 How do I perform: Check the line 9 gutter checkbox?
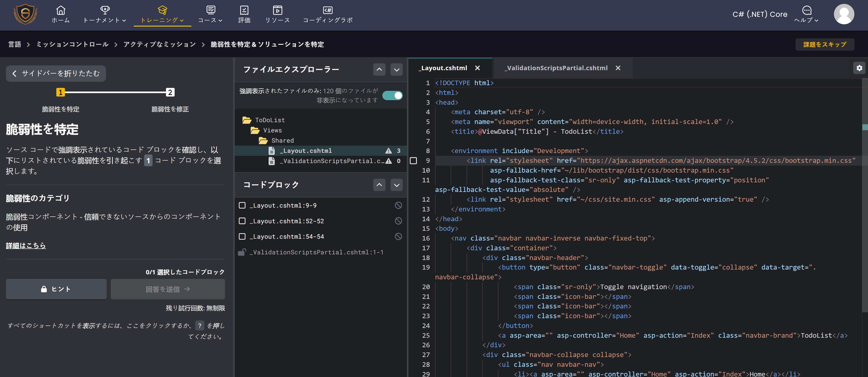[x=413, y=161]
